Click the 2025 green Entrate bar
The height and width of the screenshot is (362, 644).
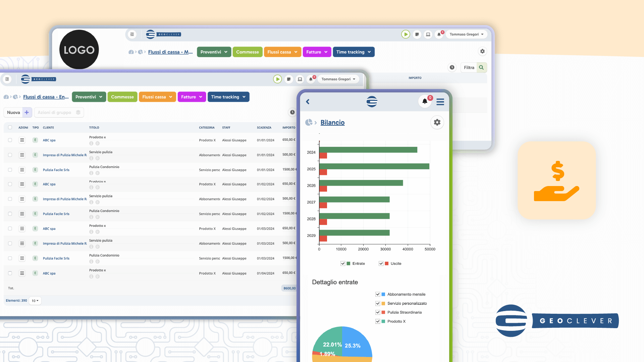coord(374,166)
